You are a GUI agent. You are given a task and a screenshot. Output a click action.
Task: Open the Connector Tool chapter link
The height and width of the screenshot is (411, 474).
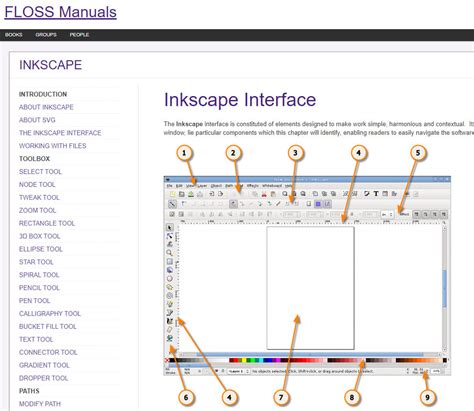pyautogui.click(x=48, y=352)
